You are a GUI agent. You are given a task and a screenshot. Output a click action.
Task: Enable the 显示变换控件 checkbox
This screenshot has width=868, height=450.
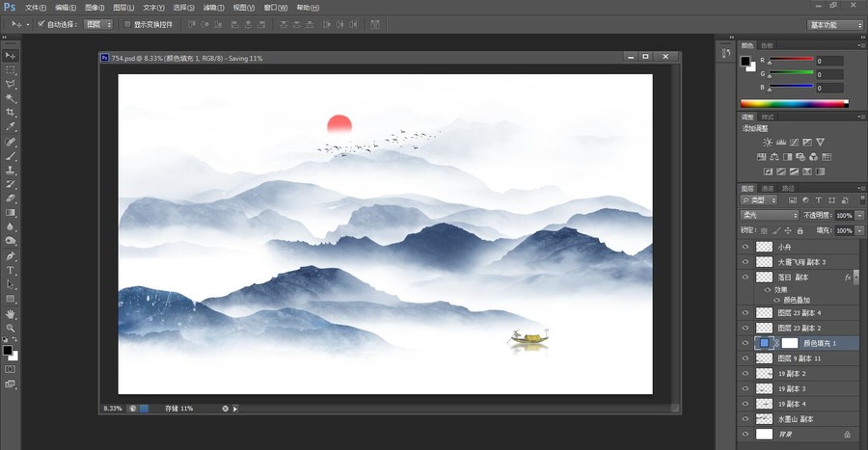click(x=127, y=24)
